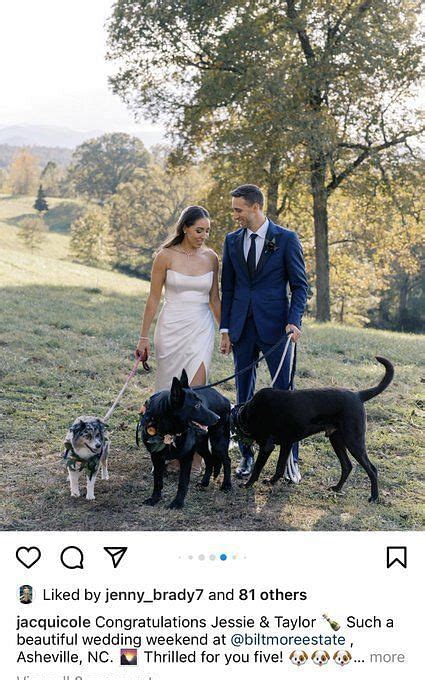Tap the last dog face emoji before more
This screenshot has width=425, height=680.
(x=342, y=657)
